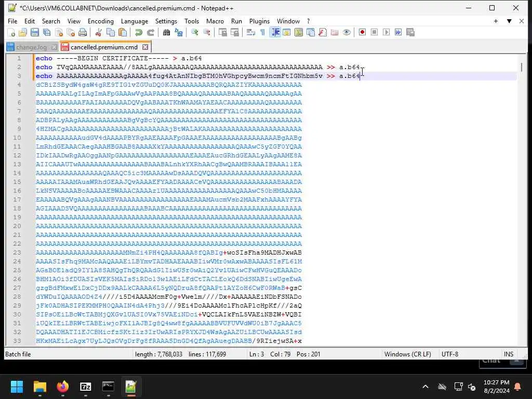
Task: Click the Replace toolbar icon
Action: [179, 32]
